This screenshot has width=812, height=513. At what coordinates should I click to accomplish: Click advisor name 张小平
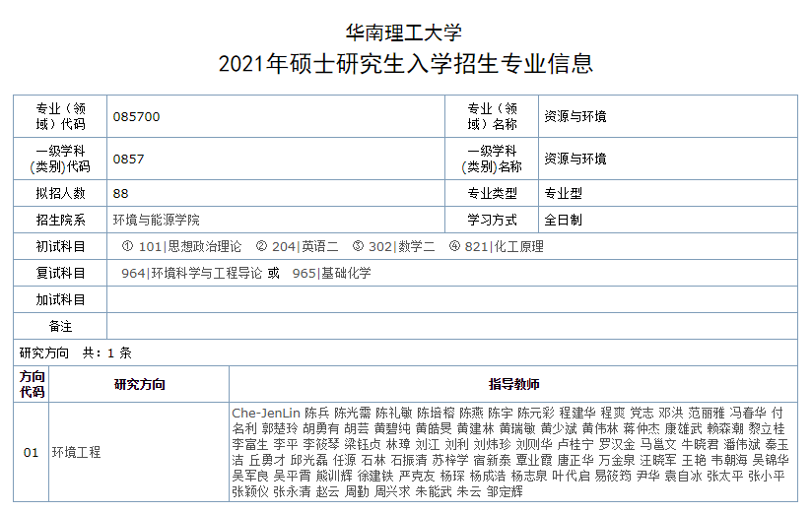point(767,477)
